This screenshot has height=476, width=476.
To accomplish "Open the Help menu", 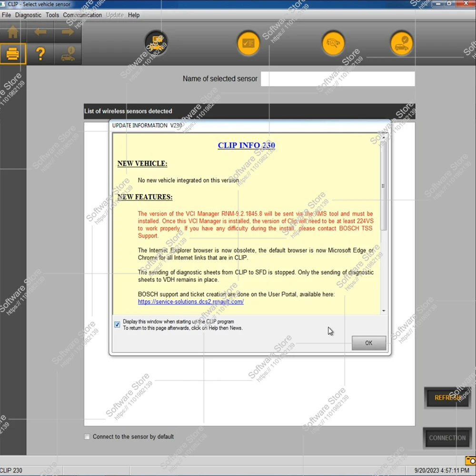I will (x=134, y=15).
